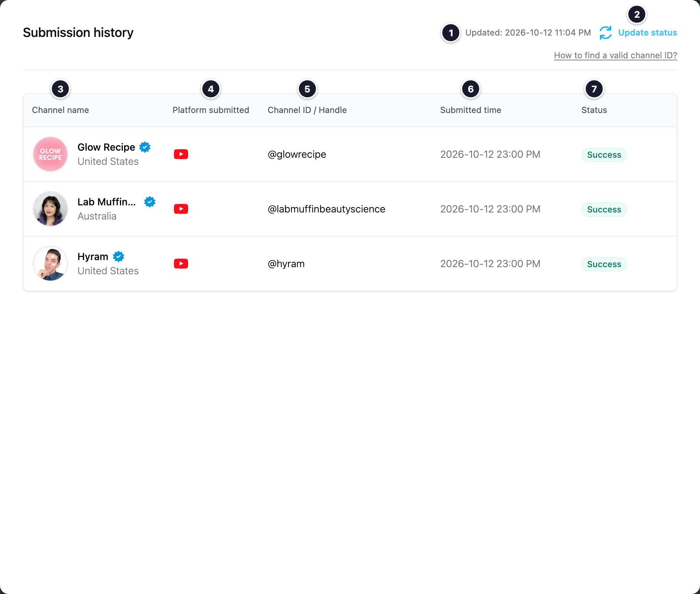The image size is (700, 594).
Task: Click the Hyram channel avatar
Action: pyautogui.click(x=50, y=264)
